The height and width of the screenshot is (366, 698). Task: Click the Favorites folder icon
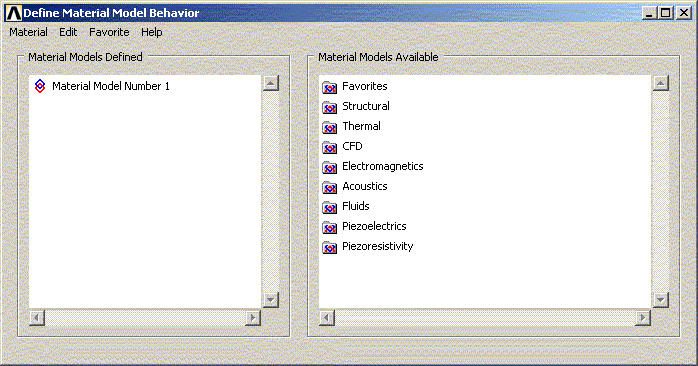[x=329, y=87]
